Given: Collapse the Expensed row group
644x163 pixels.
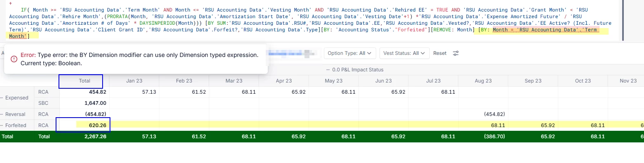Looking at the screenshot, I should tap(15, 98).
